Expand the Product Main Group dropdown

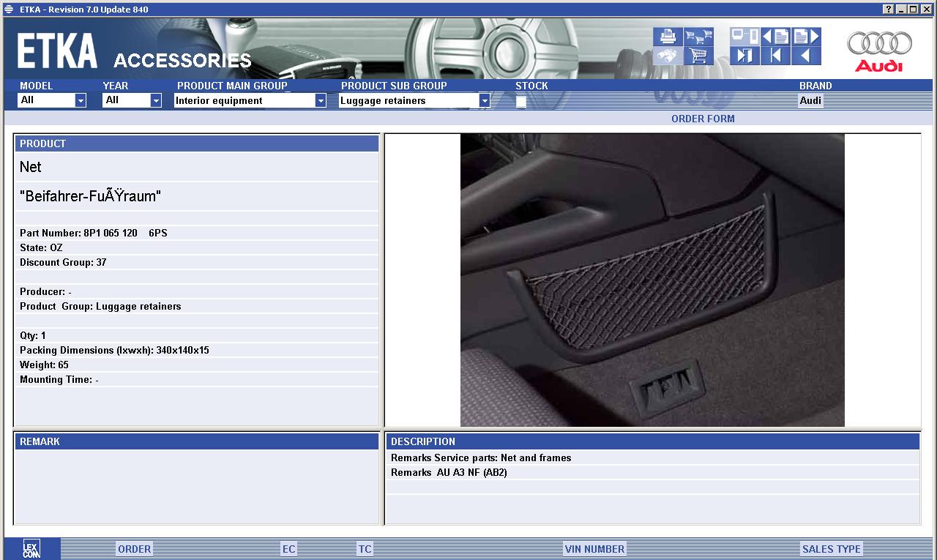pos(321,101)
